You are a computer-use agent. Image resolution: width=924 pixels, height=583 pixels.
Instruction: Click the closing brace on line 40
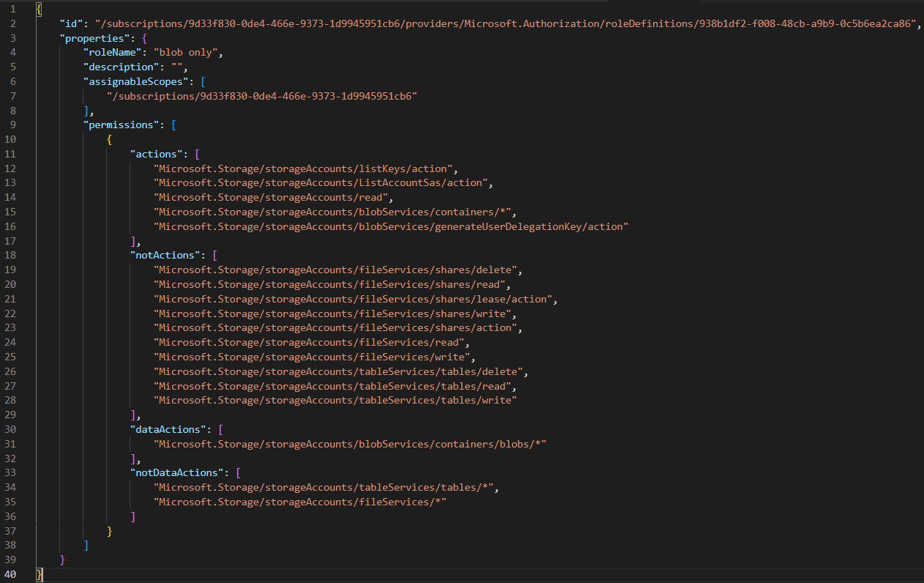(40, 574)
